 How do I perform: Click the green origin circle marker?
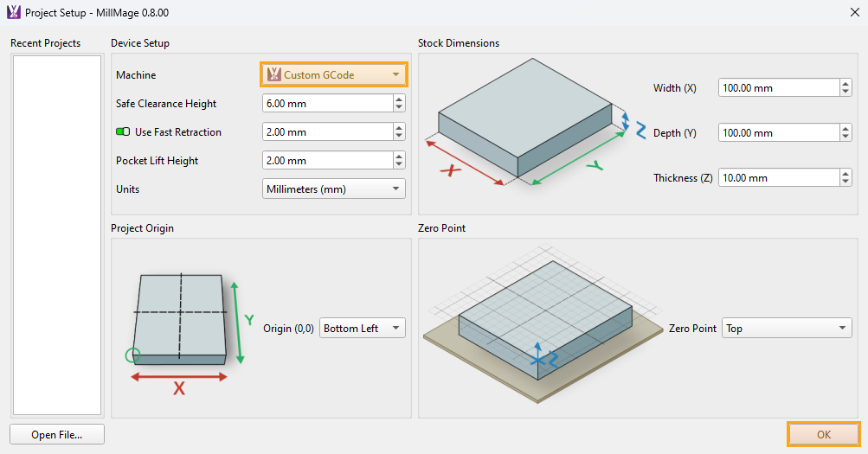click(x=132, y=355)
